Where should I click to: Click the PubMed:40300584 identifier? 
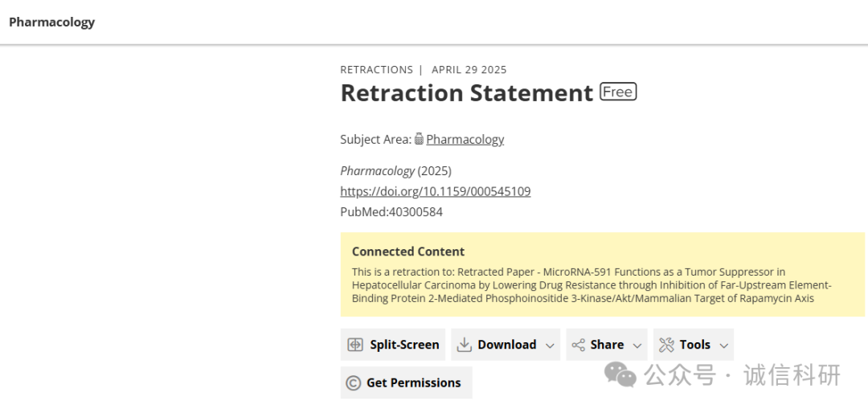(391, 212)
